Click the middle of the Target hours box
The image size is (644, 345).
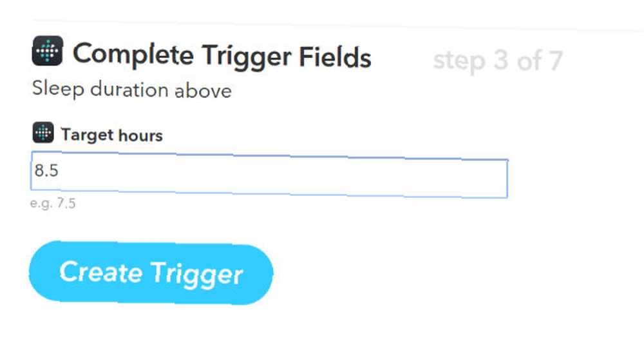click(x=269, y=175)
